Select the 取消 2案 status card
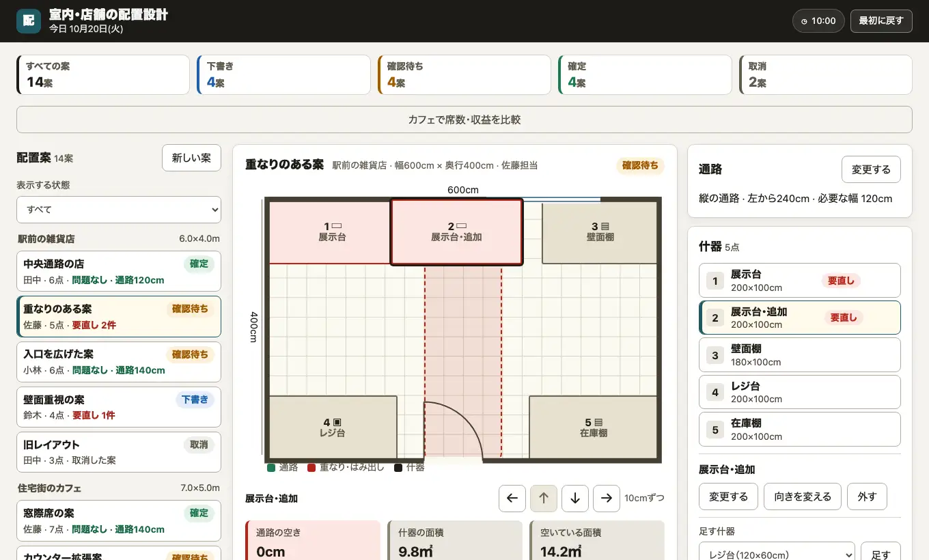 [x=826, y=74]
